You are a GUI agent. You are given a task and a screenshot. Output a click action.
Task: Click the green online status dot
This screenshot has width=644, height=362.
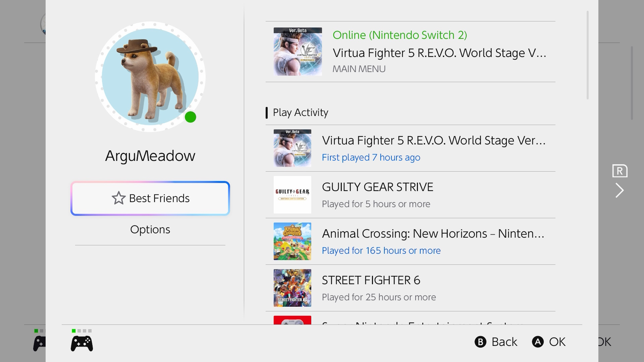pos(191,117)
